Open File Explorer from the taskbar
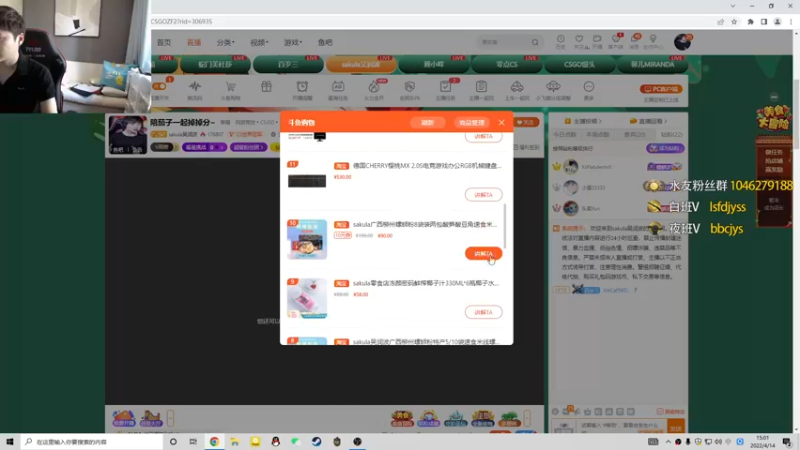 235,441
